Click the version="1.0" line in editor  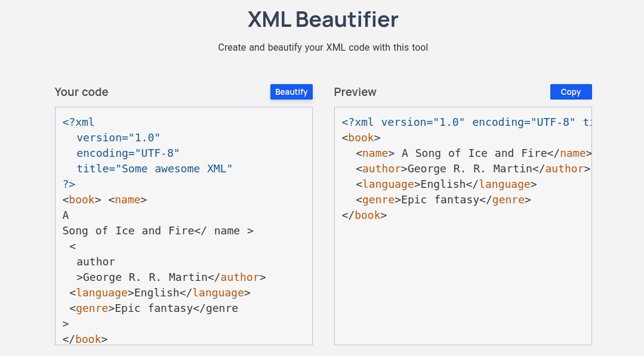point(118,138)
